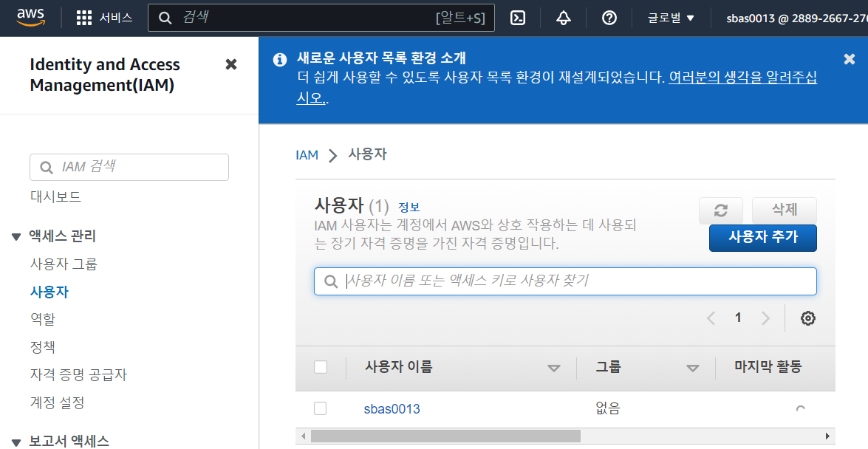Open the sbas0013 user link

(392, 408)
